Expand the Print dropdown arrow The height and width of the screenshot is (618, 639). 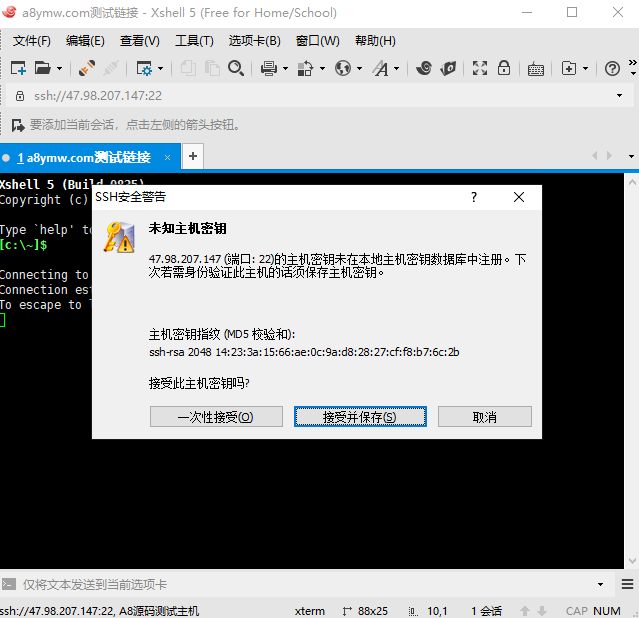[x=286, y=68]
